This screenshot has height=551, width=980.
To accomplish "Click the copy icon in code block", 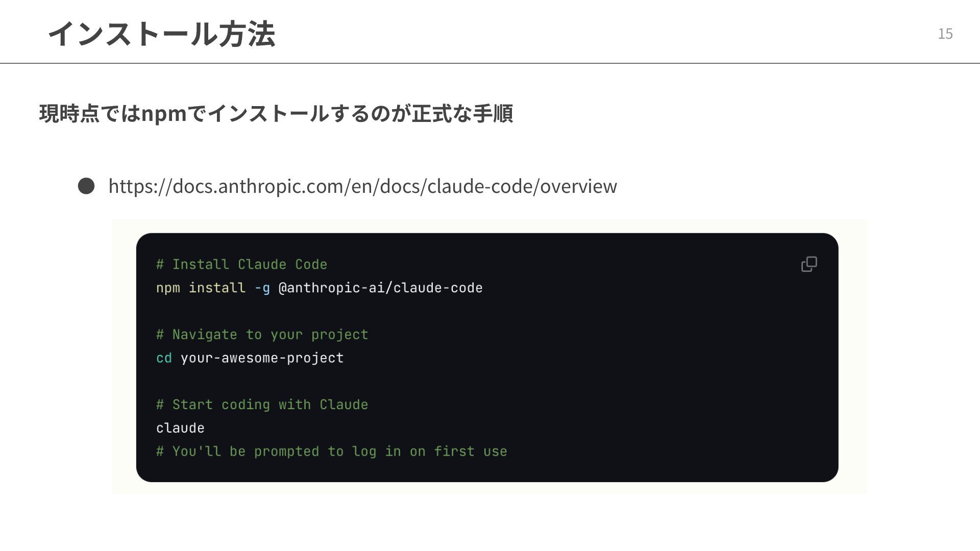I will [809, 264].
